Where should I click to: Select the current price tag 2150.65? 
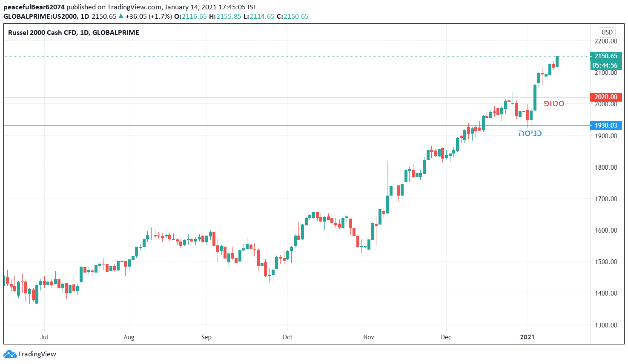(x=606, y=56)
